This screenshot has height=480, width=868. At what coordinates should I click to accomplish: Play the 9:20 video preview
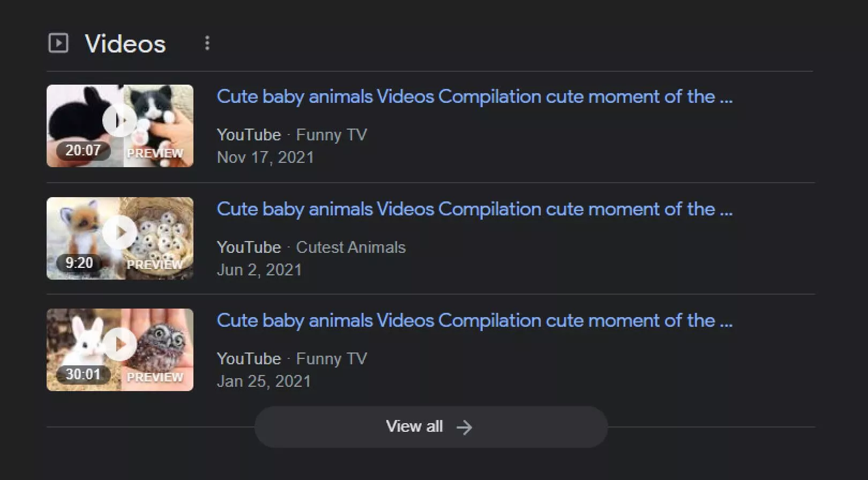point(119,232)
